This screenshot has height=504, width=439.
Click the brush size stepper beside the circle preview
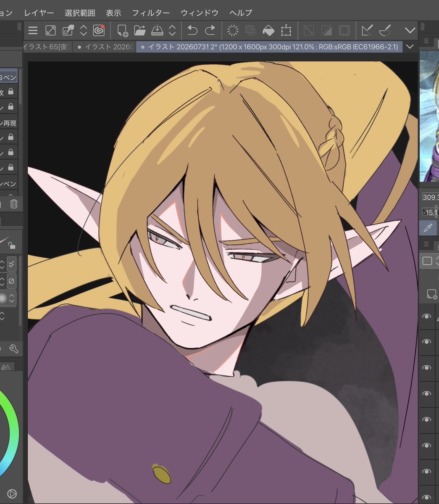click(x=12, y=298)
